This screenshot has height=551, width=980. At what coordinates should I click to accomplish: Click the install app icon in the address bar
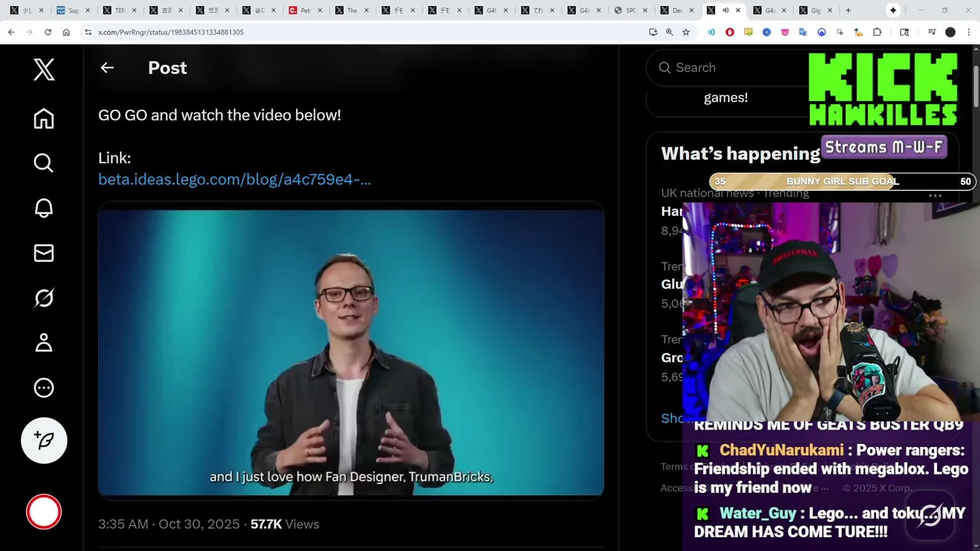point(652,32)
